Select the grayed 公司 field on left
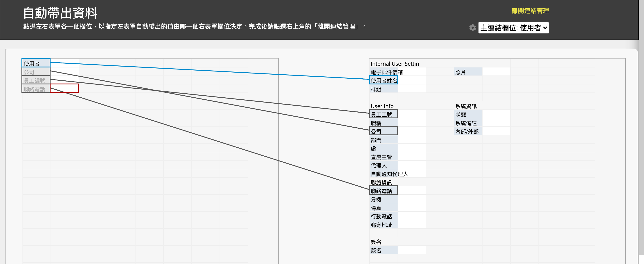The width and height of the screenshot is (644, 264). [x=36, y=72]
